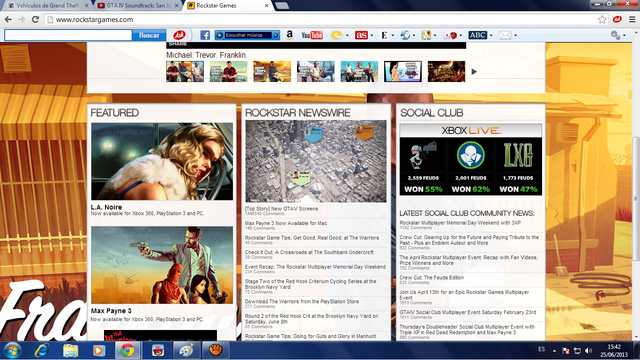The image size is (640, 360).
Task: Expand the ABC icon dropdown arrow
Action: (491, 36)
